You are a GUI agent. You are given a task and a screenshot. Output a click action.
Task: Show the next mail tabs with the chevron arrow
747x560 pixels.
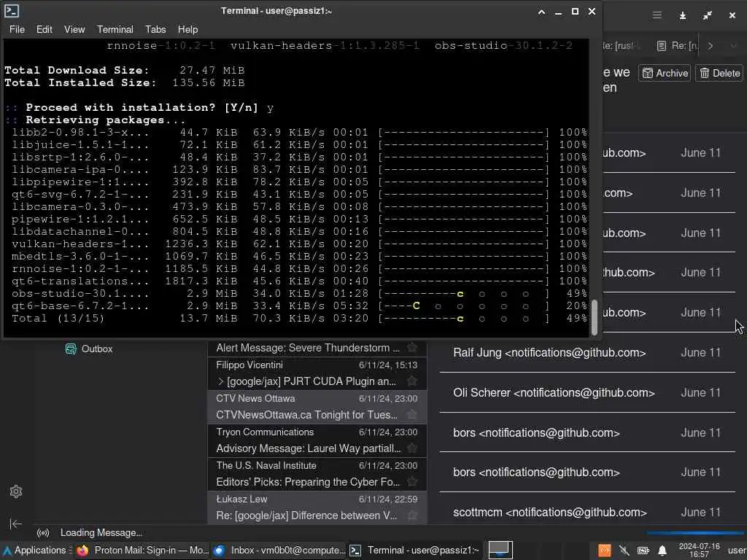click(711, 46)
